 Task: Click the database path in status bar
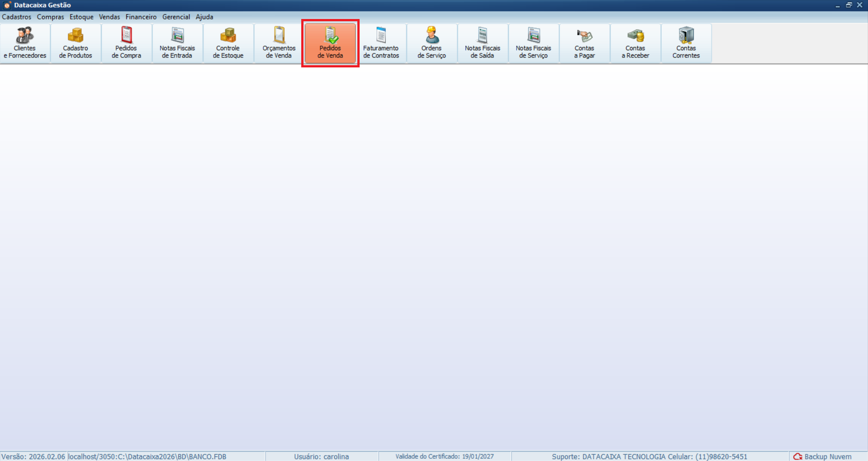(147, 456)
